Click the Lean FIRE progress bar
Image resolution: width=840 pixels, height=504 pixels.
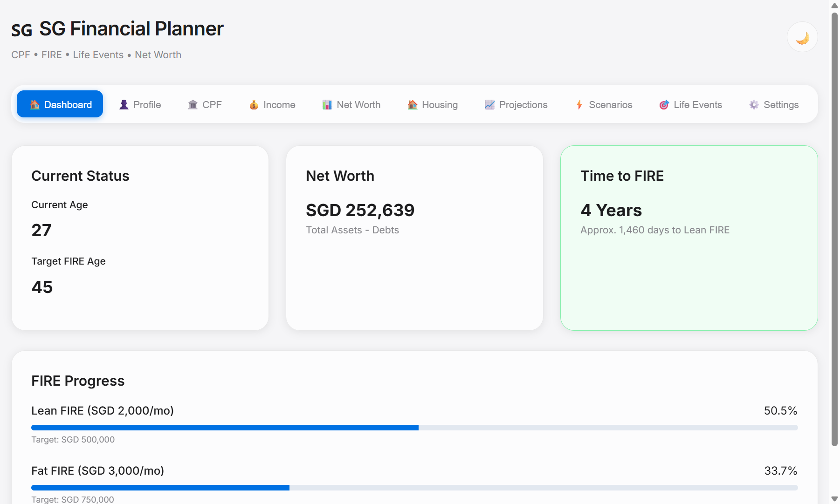414,428
